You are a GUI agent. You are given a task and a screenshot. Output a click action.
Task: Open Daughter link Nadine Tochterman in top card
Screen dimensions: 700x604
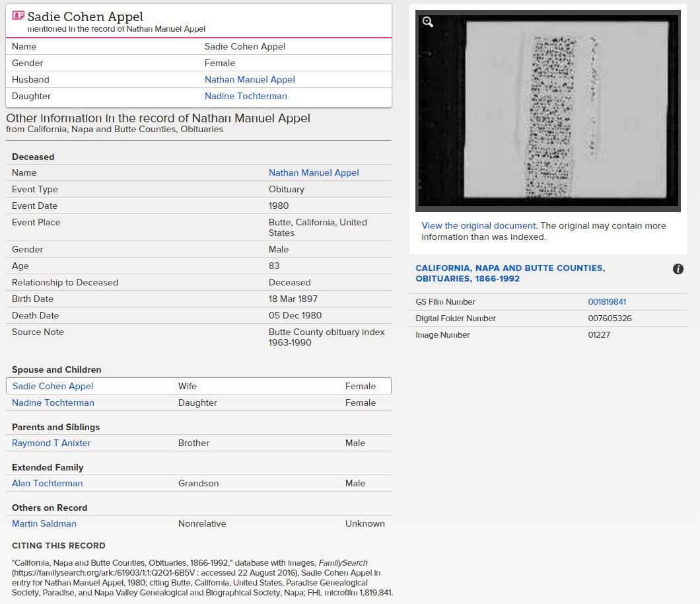tap(246, 96)
